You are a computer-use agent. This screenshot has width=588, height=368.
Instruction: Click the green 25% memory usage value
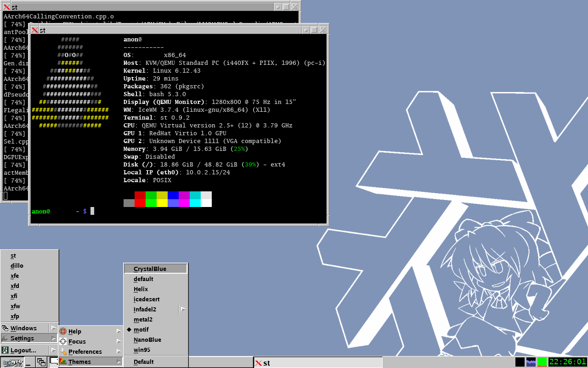(x=239, y=149)
